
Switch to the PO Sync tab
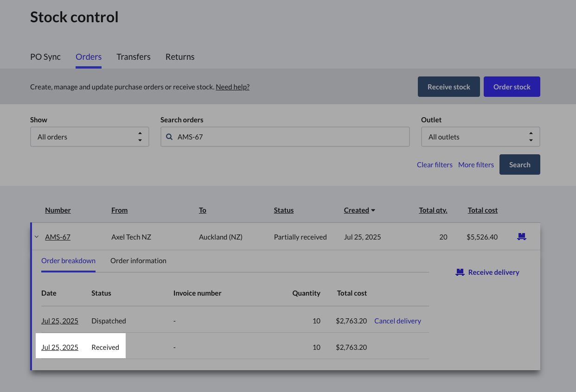tap(45, 57)
